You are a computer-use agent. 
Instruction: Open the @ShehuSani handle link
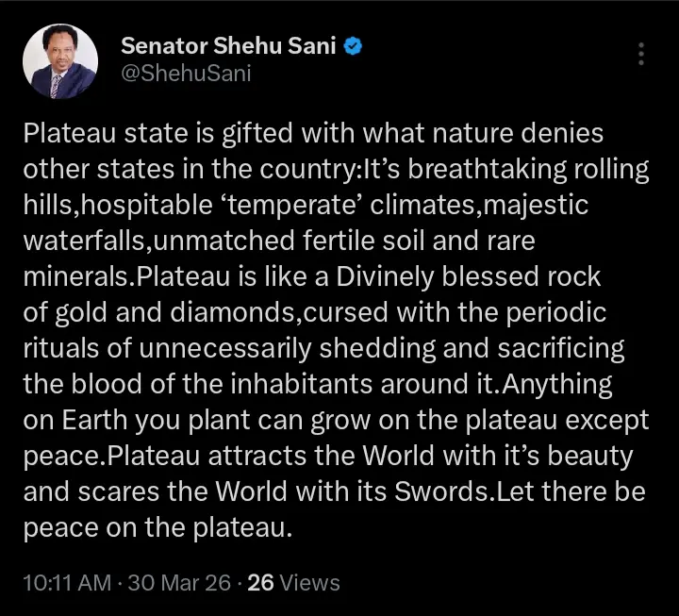tap(186, 74)
